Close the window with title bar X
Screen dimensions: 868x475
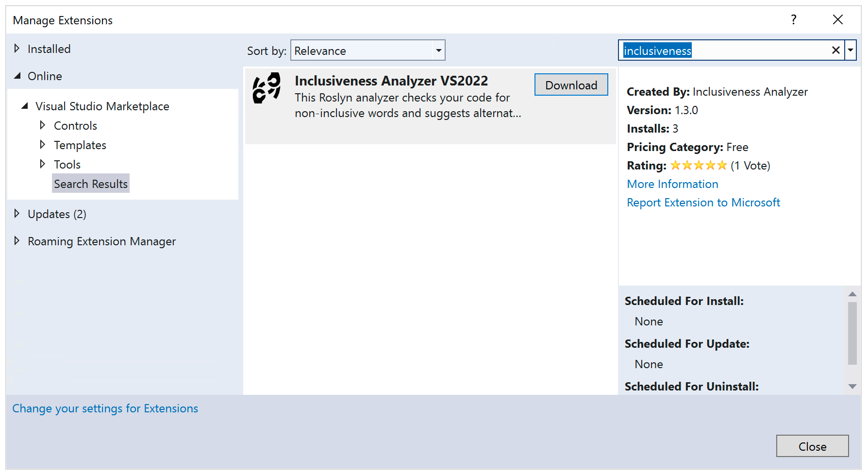[x=838, y=19]
